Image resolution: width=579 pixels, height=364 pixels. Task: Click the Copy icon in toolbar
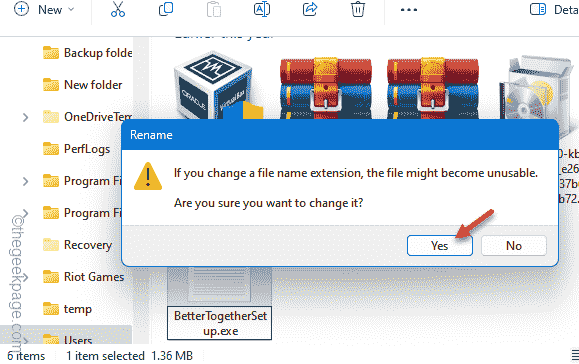(x=166, y=10)
